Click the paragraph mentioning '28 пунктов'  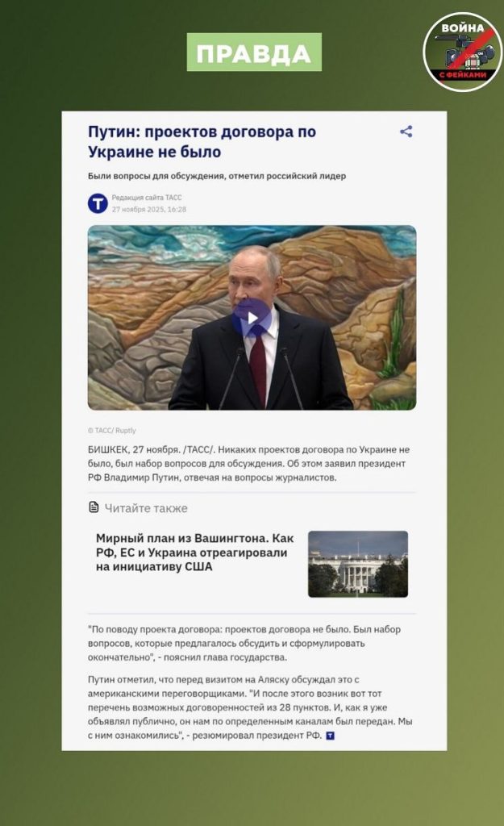pyautogui.click(x=250, y=707)
